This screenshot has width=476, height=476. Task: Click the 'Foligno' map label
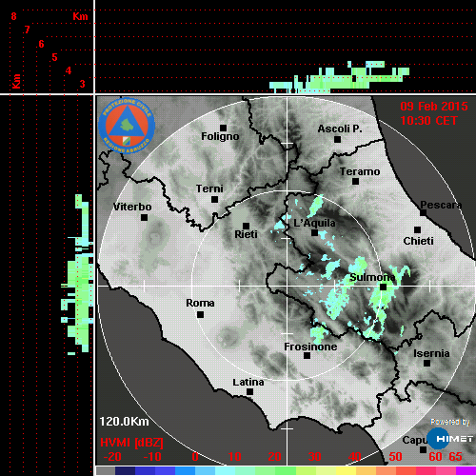pos(220,137)
